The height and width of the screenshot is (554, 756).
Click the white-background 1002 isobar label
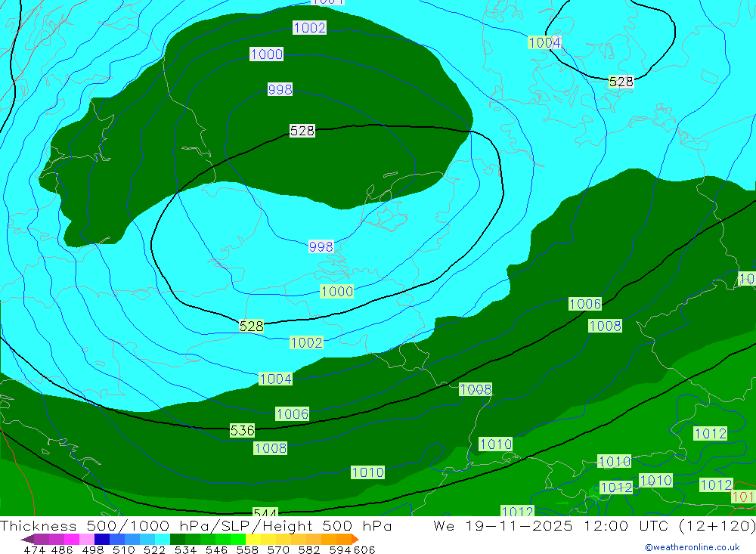tap(309, 27)
